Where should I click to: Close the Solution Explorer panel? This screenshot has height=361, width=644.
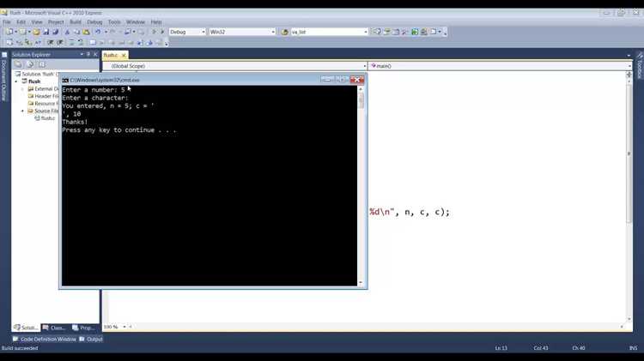(95, 54)
